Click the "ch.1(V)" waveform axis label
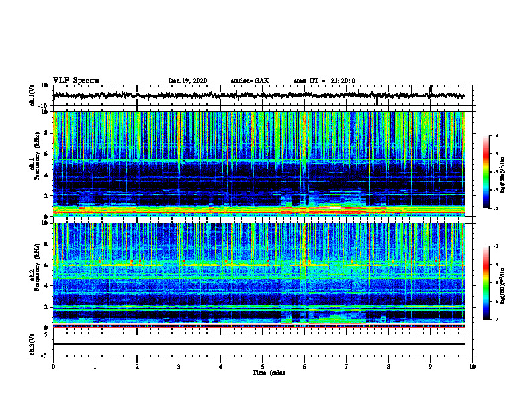 click(x=32, y=95)
